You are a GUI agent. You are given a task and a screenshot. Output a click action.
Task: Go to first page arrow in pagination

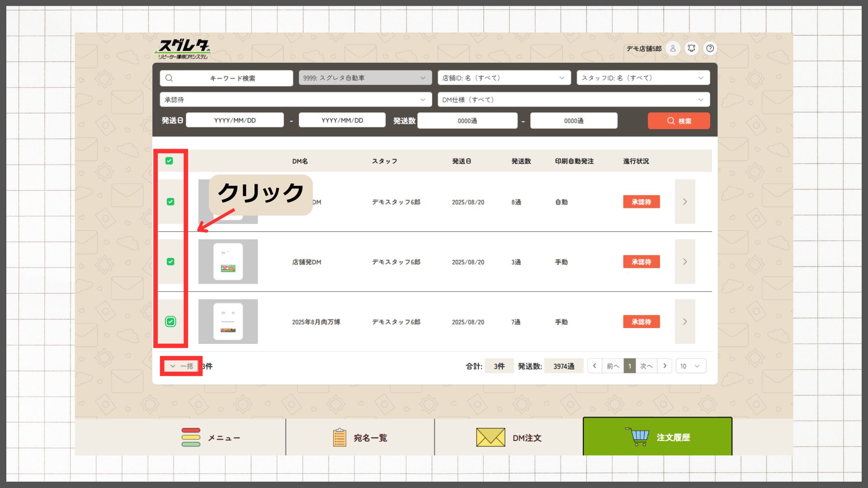[594, 366]
